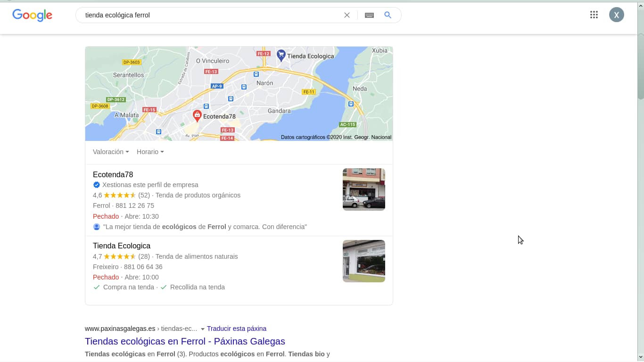Image resolution: width=644 pixels, height=362 pixels.
Task: Open the account avatar X
Action: pos(617,15)
